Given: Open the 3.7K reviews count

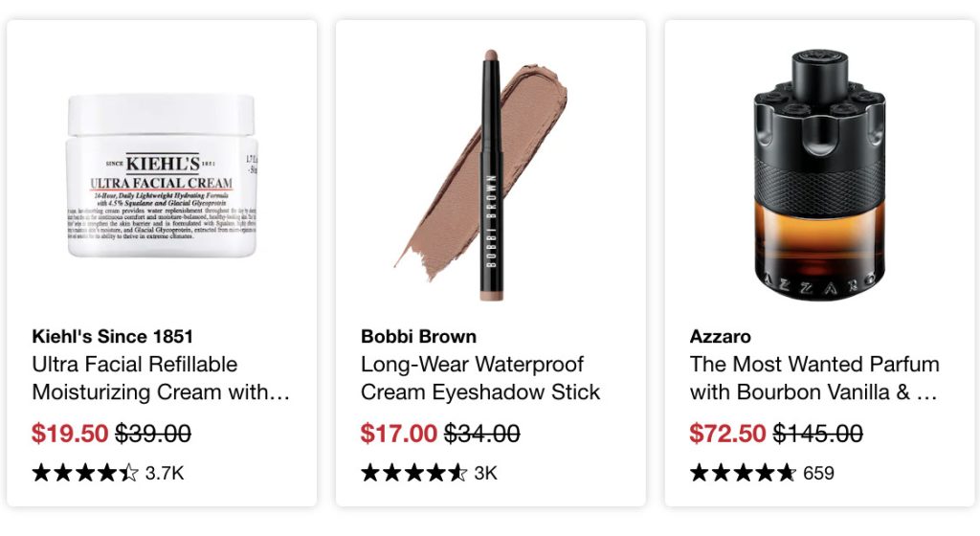Looking at the screenshot, I should tap(165, 473).
